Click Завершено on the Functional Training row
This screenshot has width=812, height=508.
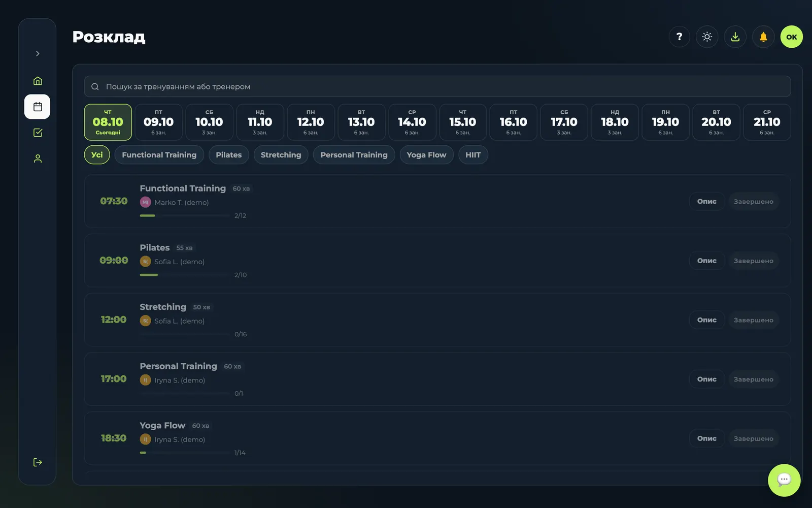coord(754,202)
